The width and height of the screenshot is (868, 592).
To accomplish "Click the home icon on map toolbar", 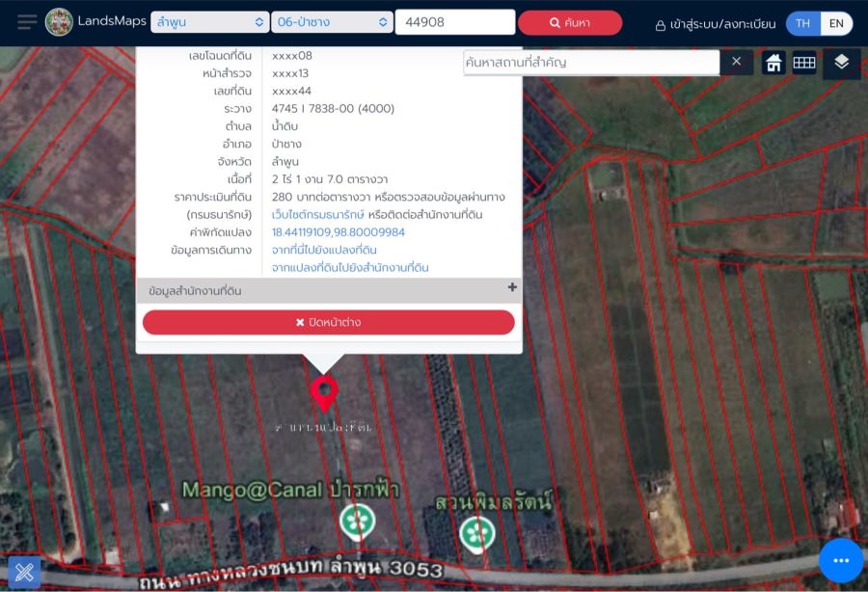I will [x=773, y=63].
